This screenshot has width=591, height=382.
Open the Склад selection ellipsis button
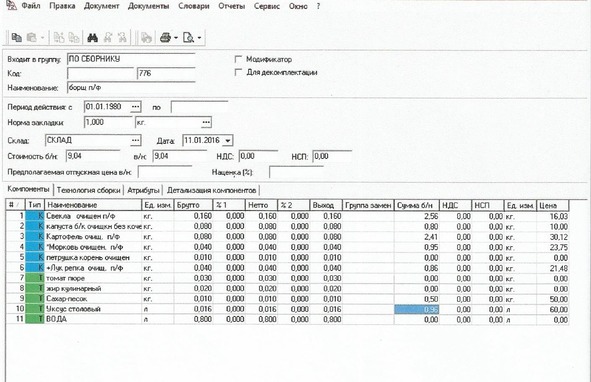pos(135,140)
